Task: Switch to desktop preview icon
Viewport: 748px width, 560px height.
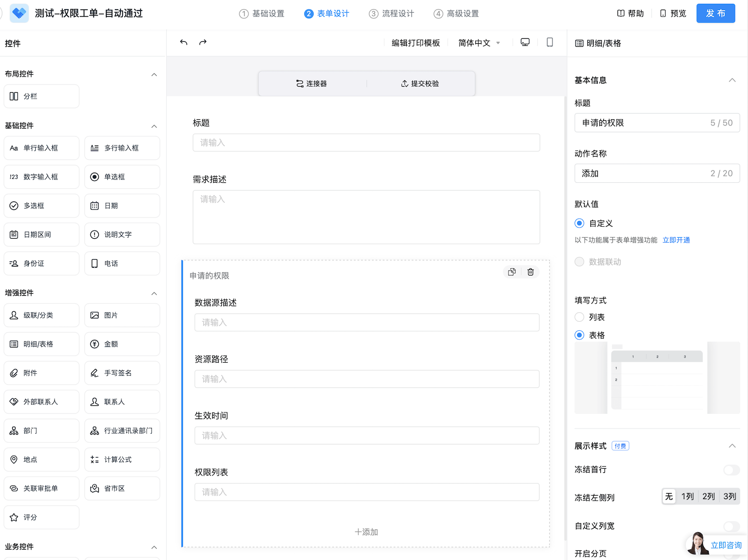Action: [x=525, y=42]
